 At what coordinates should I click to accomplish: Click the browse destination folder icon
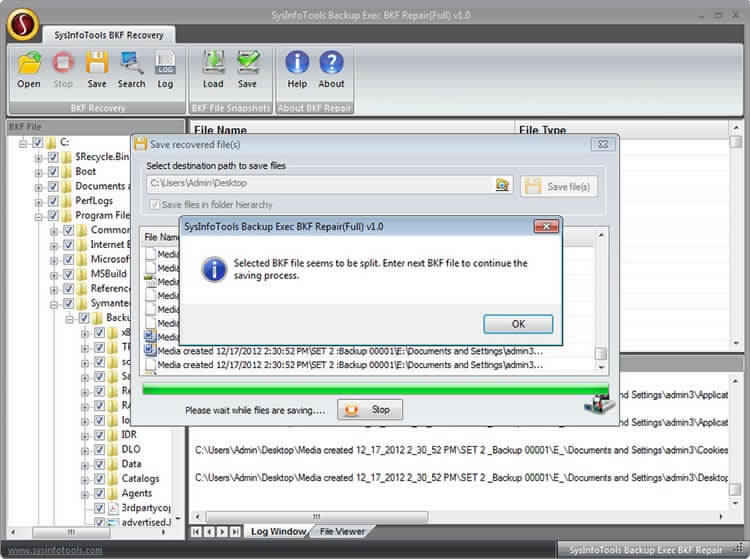502,184
